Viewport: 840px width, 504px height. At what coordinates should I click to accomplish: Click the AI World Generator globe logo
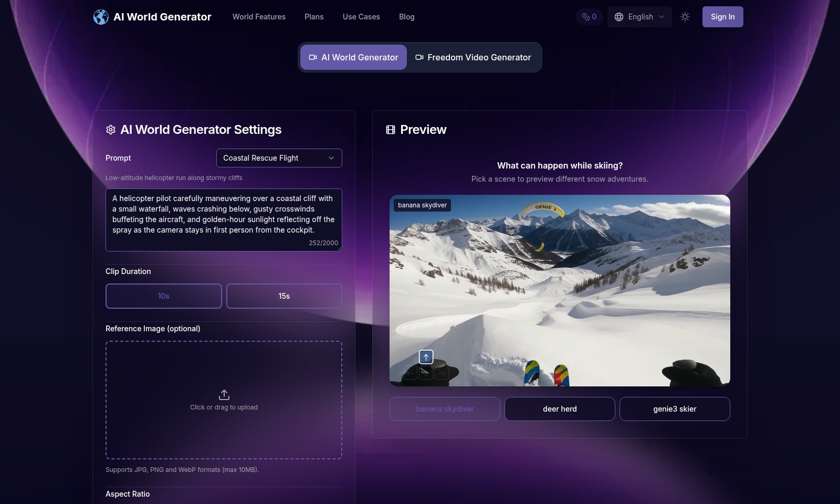(101, 17)
